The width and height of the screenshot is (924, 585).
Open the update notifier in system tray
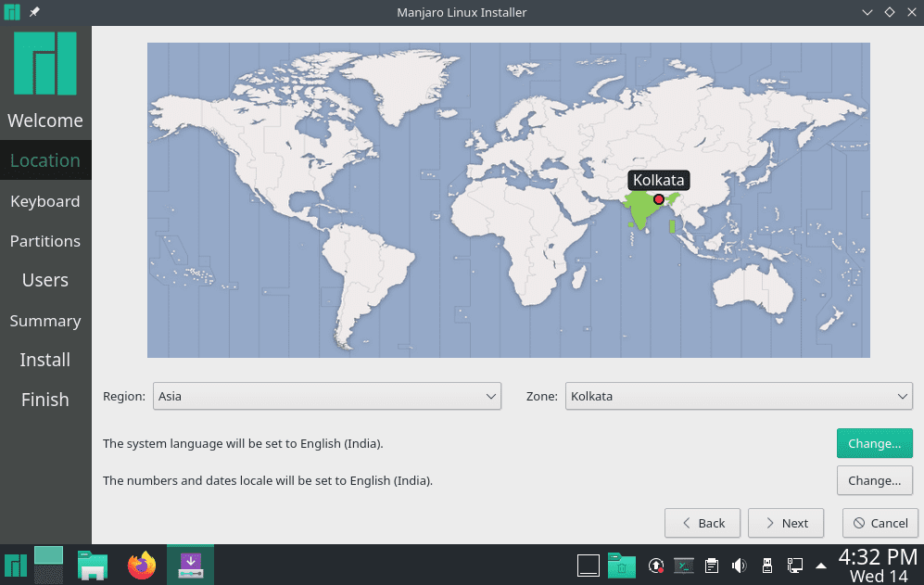[656, 565]
